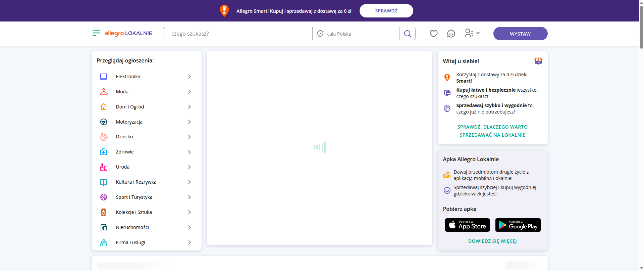Open messages chat bubble icon
The width and height of the screenshot is (644, 271).
click(x=451, y=34)
